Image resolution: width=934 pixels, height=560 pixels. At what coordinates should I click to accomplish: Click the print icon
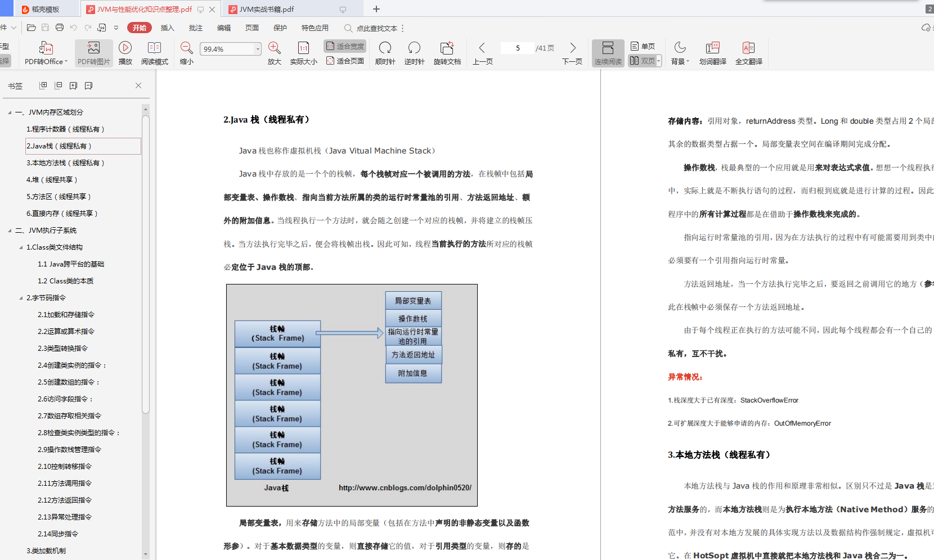click(x=60, y=28)
